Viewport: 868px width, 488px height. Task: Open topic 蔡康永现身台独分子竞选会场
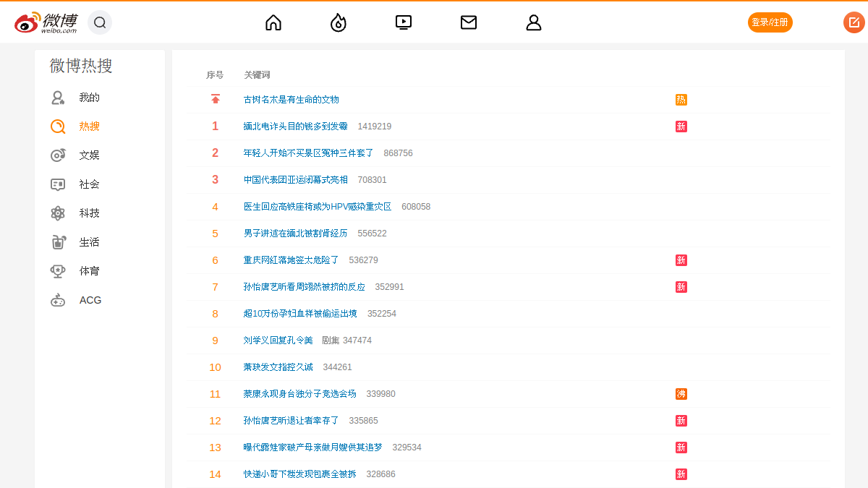coord(300,394)
